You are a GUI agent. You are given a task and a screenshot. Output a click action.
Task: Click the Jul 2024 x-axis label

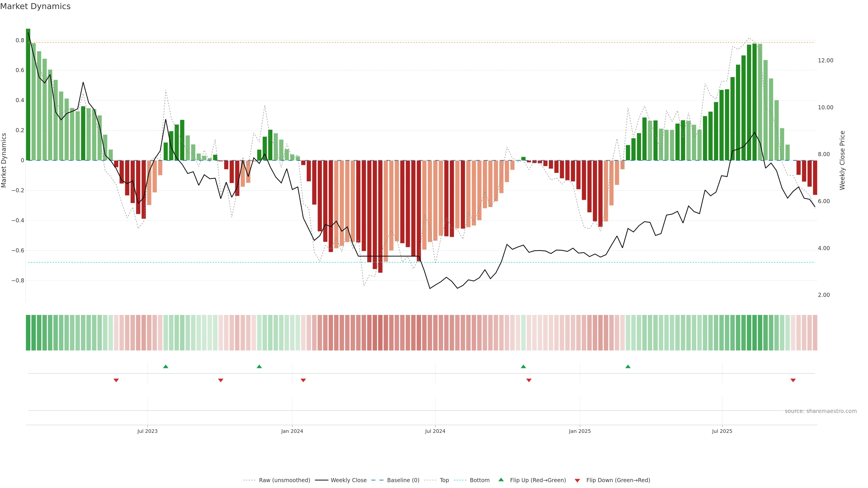pyautogui.click(x=435, y=431)
